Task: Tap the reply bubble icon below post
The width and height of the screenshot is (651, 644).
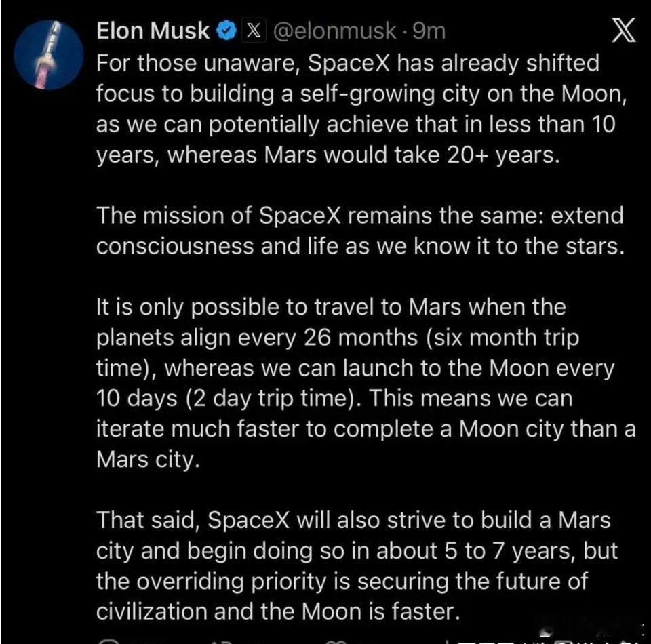Action: pos(109,641)
